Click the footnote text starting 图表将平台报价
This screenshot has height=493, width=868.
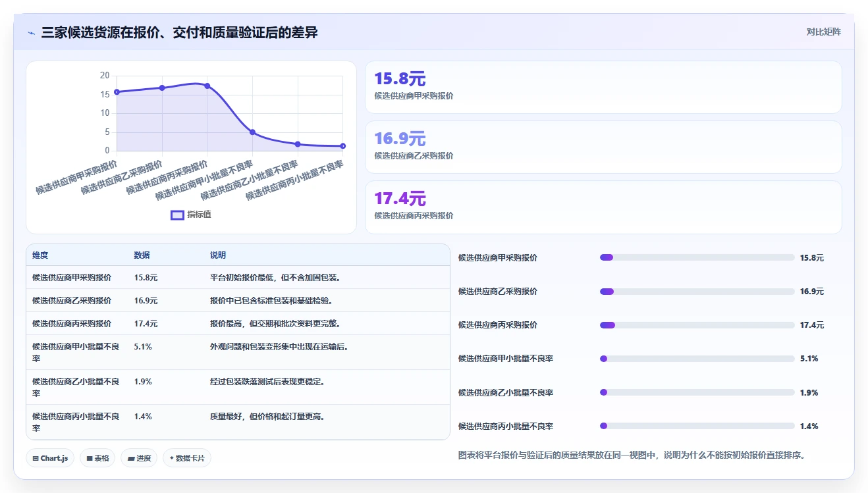(x=632, y=455)
